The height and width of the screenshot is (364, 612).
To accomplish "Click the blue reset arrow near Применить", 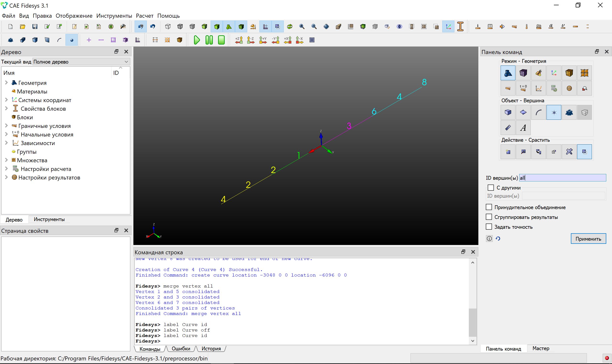I will (x=498, y=239).
